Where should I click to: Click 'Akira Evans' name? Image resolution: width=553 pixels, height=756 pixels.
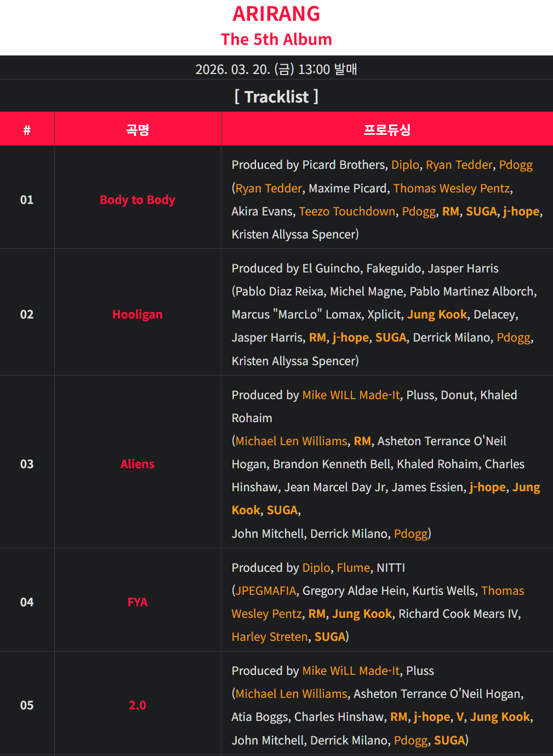[x=262, y=211]
